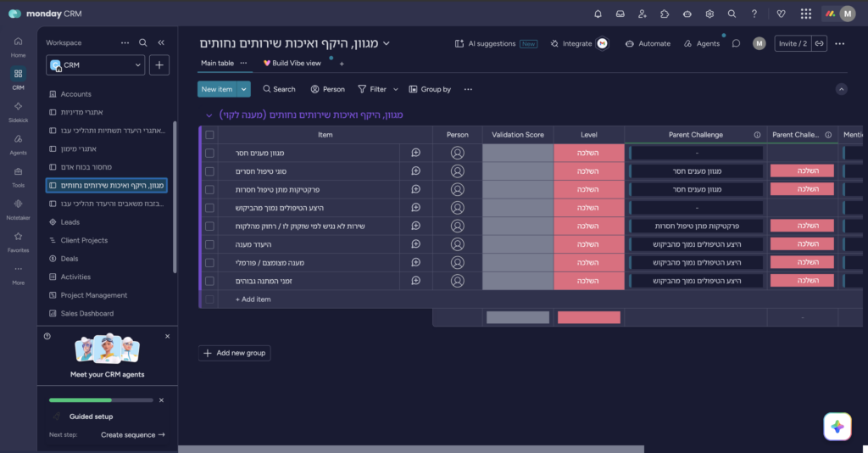Expand the board title dropdown chevron
The image size is (868, 453).
click(x=387, y=43)
